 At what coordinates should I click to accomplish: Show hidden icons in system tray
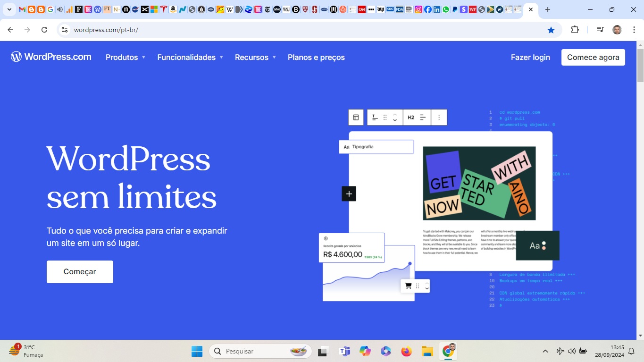pos(545,351)
